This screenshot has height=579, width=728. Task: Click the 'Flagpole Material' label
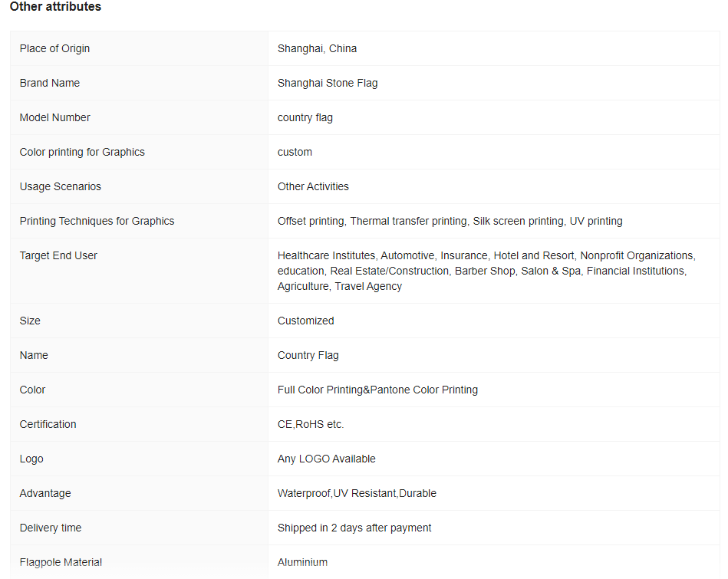[61, 562]
